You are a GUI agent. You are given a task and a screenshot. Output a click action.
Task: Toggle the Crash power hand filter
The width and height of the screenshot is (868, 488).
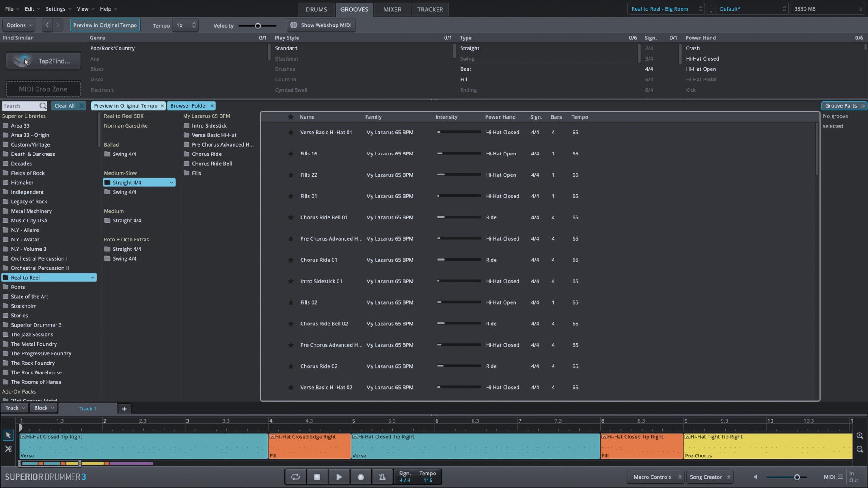pos(693,48)
